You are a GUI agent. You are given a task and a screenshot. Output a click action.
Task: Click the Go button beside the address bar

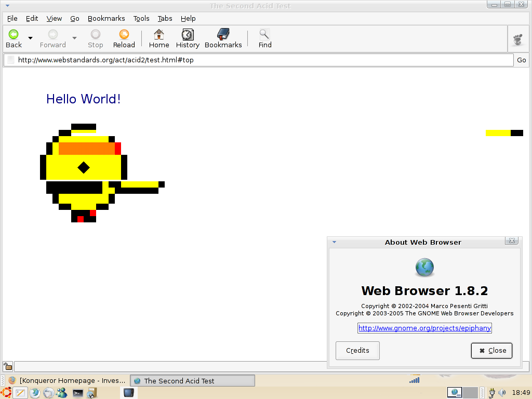pos(522,60)
